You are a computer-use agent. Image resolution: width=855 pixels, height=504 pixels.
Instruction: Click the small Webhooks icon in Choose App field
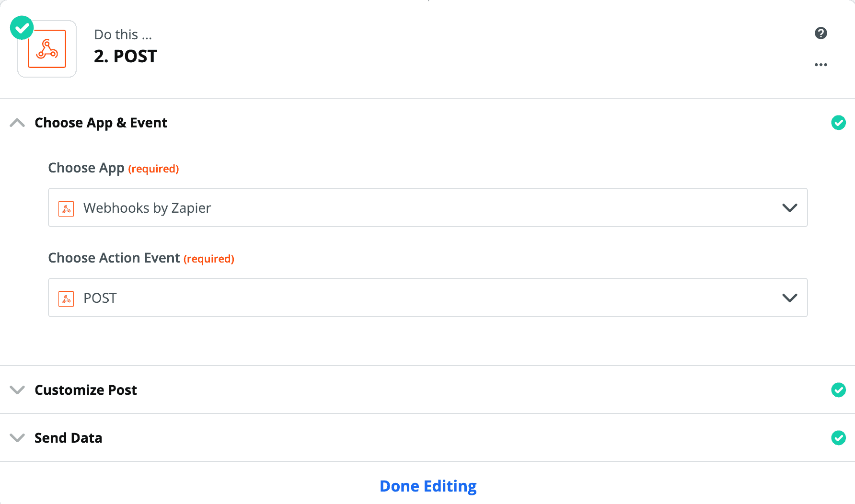click(66, 209)
